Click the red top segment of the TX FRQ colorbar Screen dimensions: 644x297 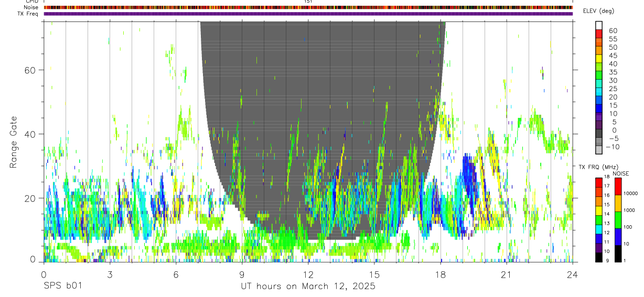pos(599,183)
